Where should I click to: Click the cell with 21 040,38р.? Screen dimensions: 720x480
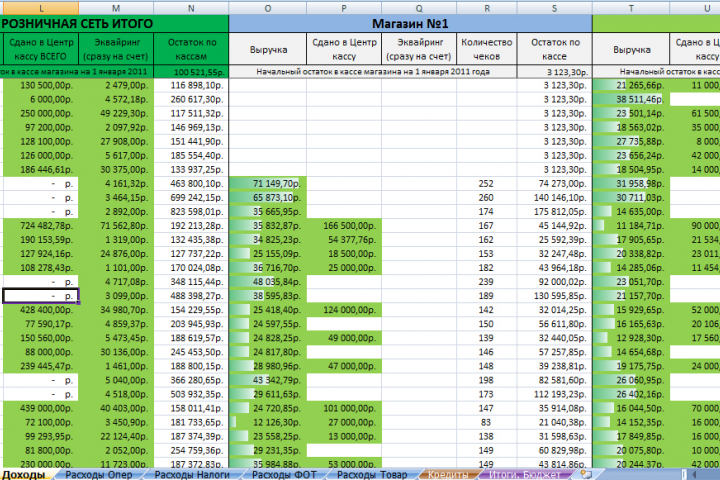[x=555, y=423]
